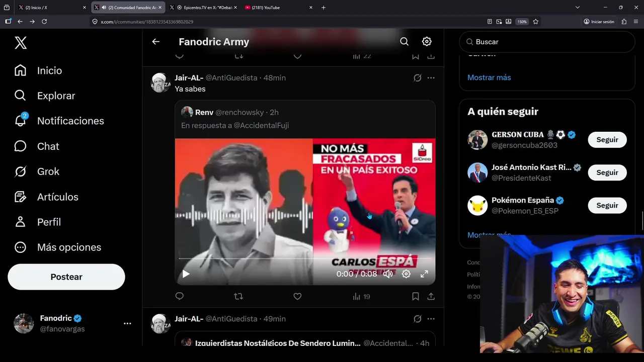The width and height of the screenshot is (644, 362).
Task: Navigate browser back arrow
Action: coord(20,22)
